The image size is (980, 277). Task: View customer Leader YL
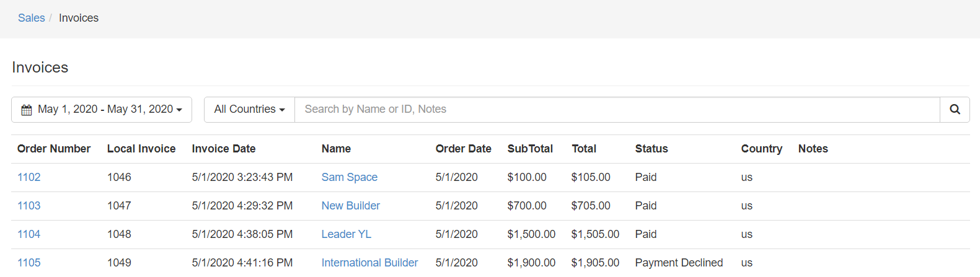point(346,234)
